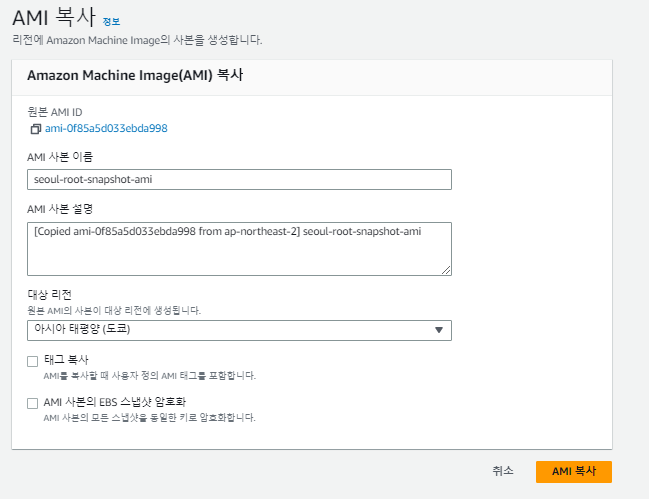649x499 pixels.
Task: Click the 취소 cancel button
Action: click(x=503, y=471)
